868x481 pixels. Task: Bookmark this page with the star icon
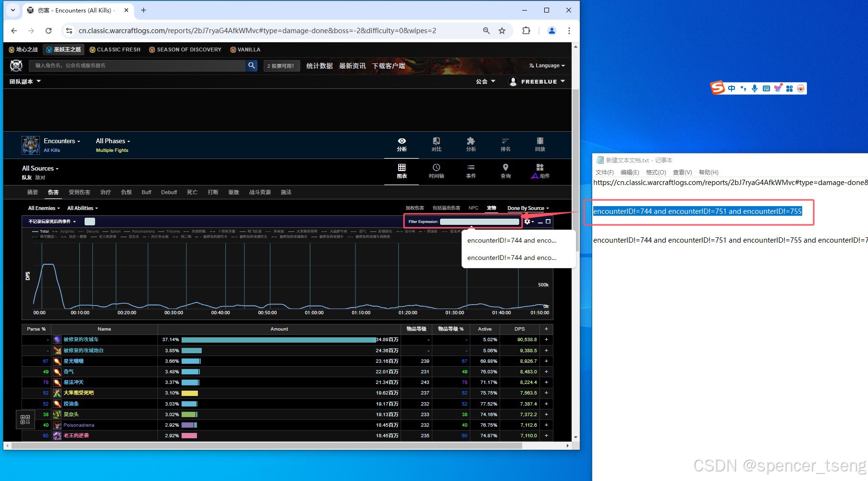pyautogui.click(x=502, y=31)
